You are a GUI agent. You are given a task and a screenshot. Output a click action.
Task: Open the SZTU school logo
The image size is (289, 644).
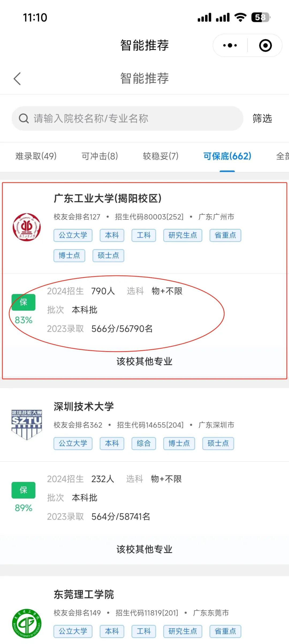27,425
